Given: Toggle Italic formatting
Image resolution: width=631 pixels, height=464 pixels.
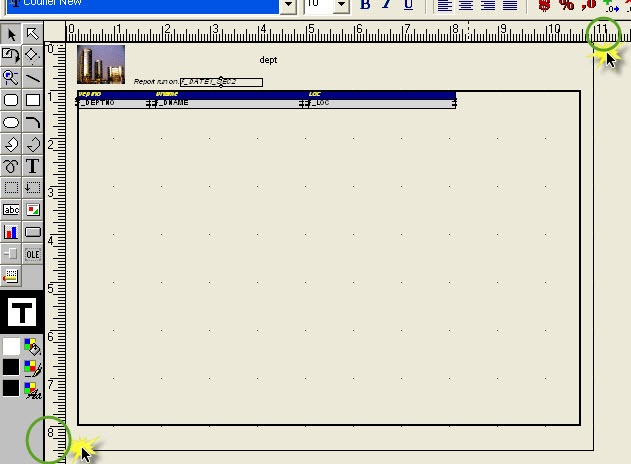Looking at the screenshot, I should [386, 5].
